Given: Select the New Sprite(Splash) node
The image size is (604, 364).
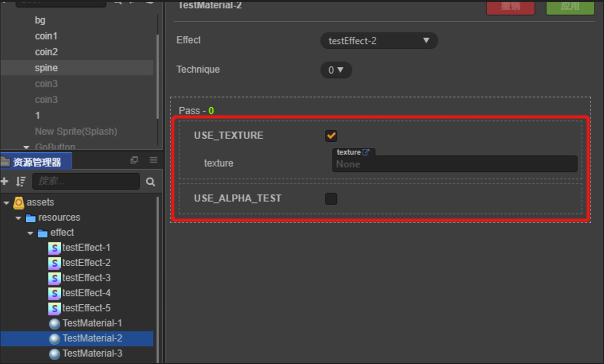Looking at the screenshot, I should (x=76, y=131).
